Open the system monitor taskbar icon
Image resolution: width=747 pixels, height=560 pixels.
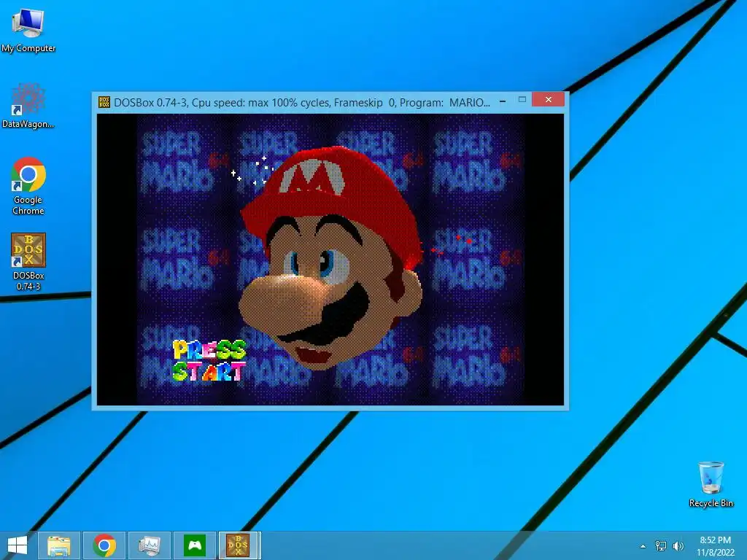[x=150, y=545]
